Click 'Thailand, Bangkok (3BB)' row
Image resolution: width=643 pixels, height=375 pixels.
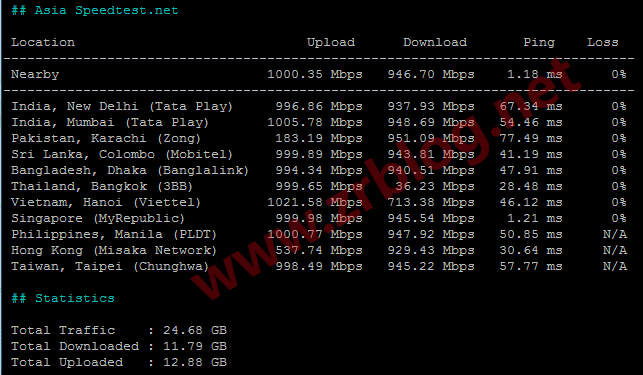[102, 187]
